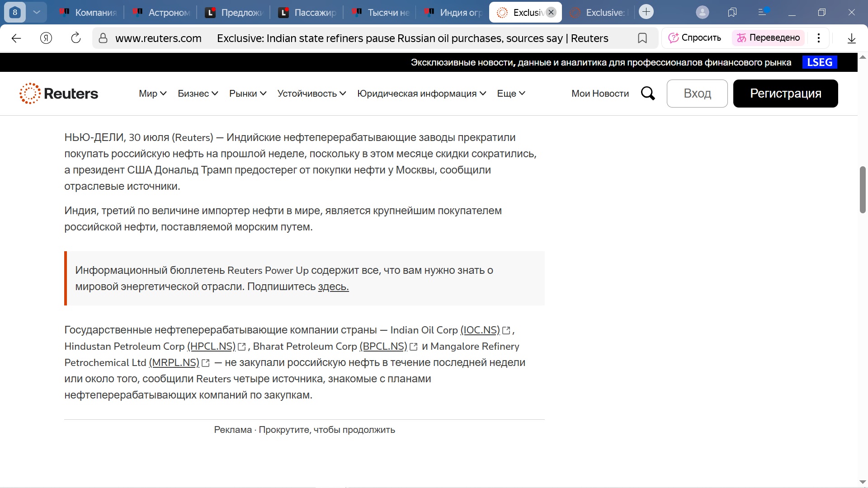Open the bookmarks collections icon in title bar
This screenshot has height=488, width=868.
(x=732, y=12)
